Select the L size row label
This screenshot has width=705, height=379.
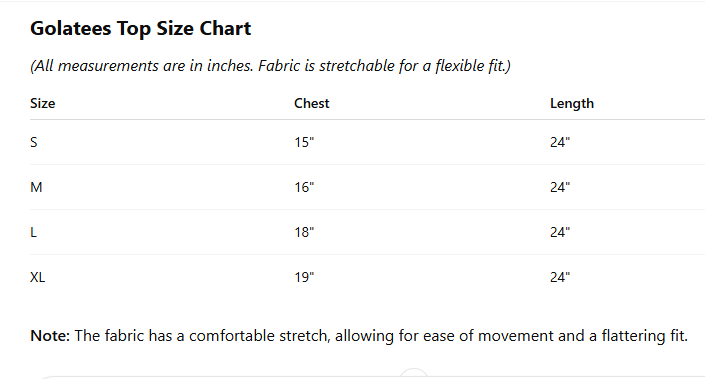[33, 232]
